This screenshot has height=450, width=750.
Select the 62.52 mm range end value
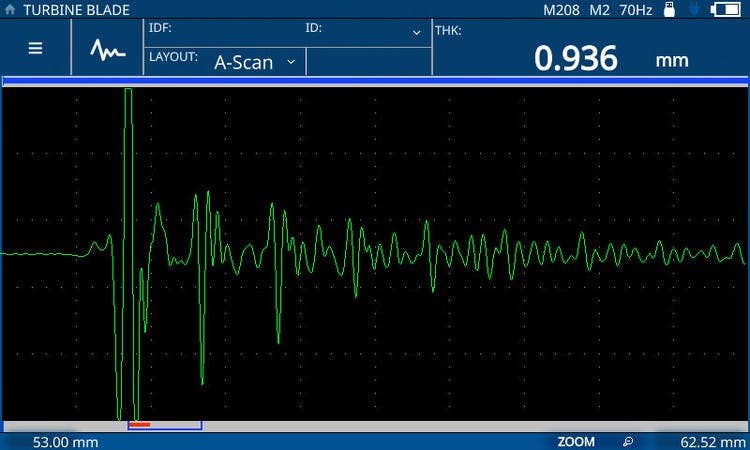[x=709, y=441]
